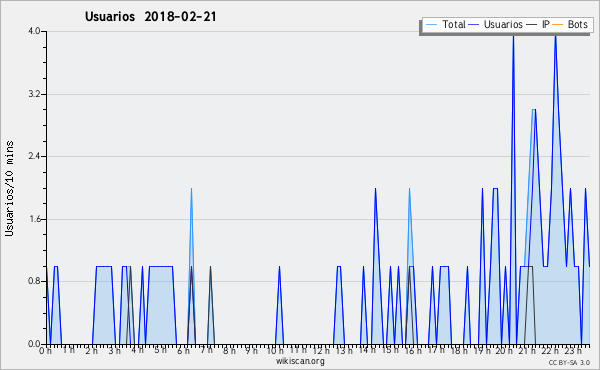600x370 pixels.
Task: Click the Usuarios legend color line
Action: click(x=474, y=25)
